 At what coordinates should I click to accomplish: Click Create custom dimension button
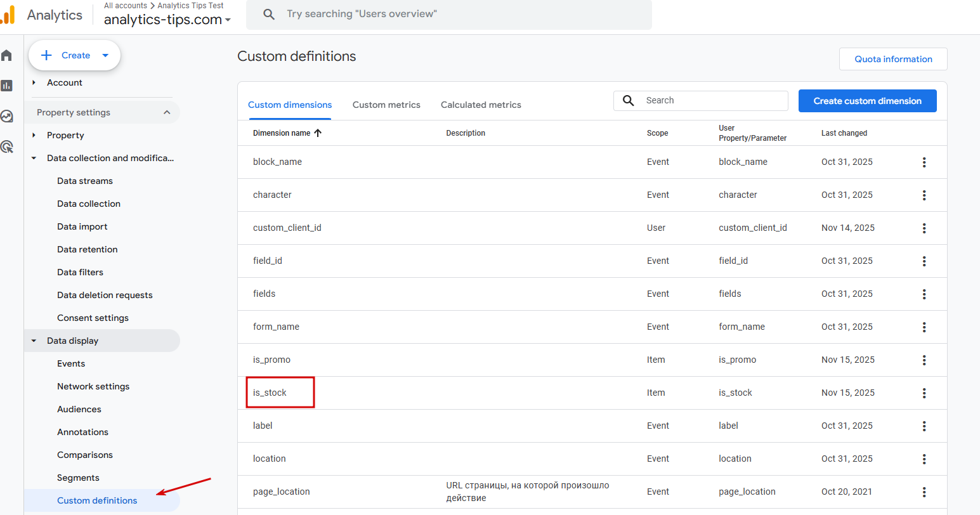coord(867,101)
